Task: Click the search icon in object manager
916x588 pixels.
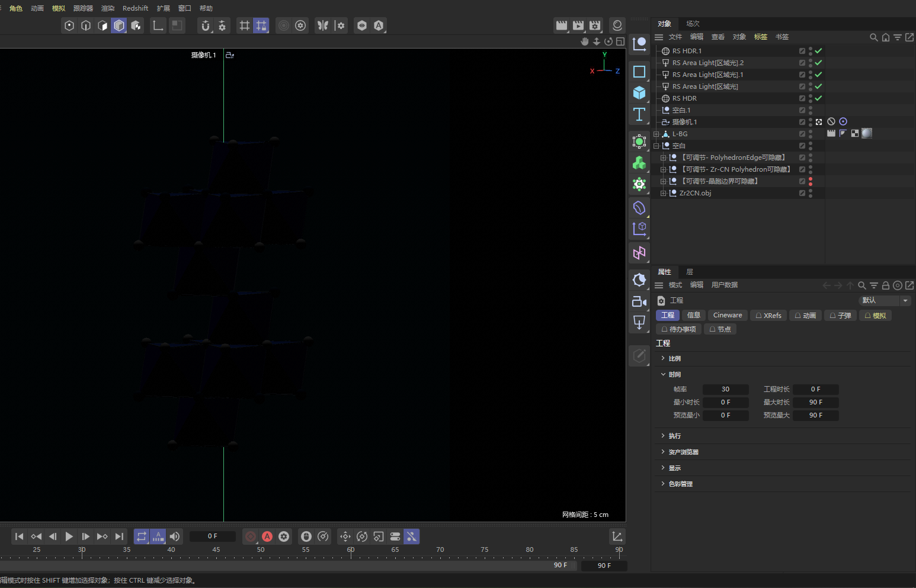Action: click(x=873, y=37)
